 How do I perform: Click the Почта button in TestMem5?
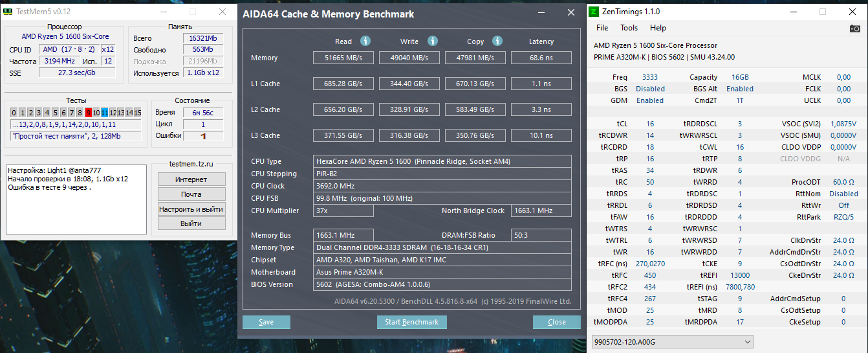pyautogui.click(x=191, y=194)
